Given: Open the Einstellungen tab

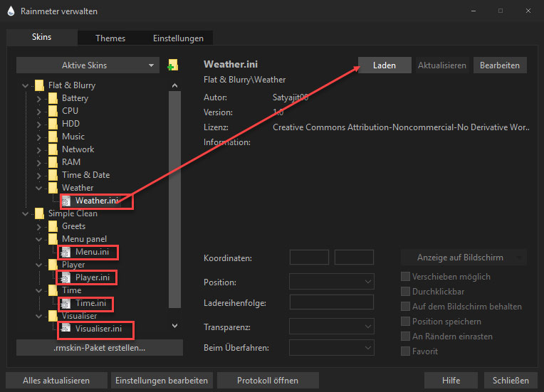Looking at the screenshot, I should pos(178,38).
